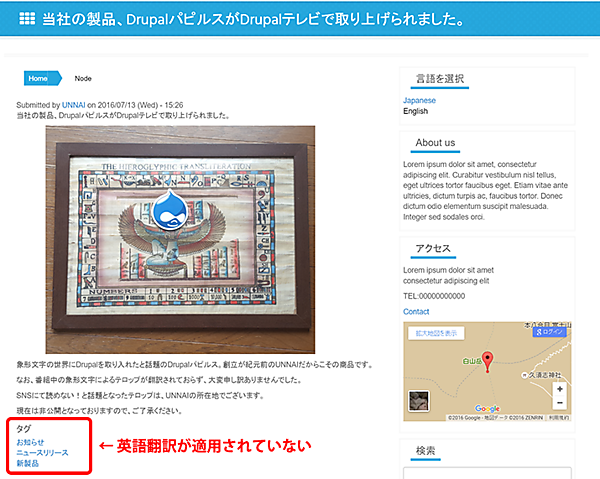Click the framed hieroglyphic article image
The image size is (600, 479).
point(180,240)
